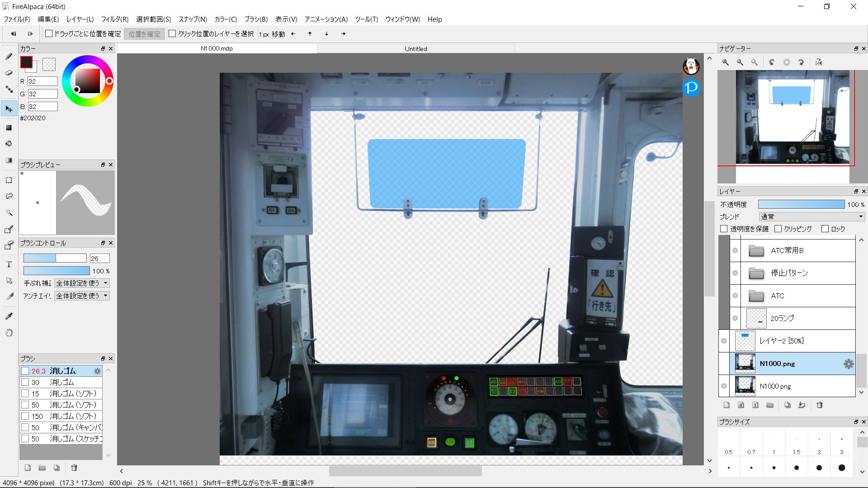Zoom out using Navigator magnifier minus
This screenshot has width=868, height=488.
coord(740,62)
